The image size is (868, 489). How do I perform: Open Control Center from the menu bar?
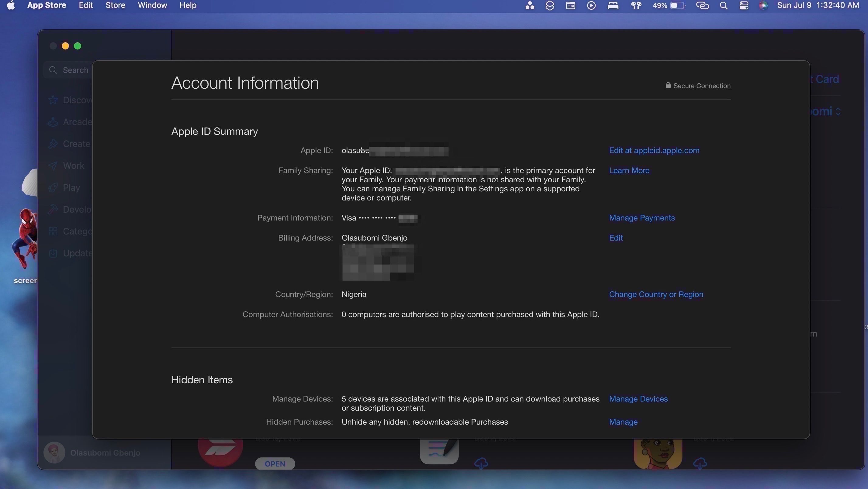click(744, 5)
